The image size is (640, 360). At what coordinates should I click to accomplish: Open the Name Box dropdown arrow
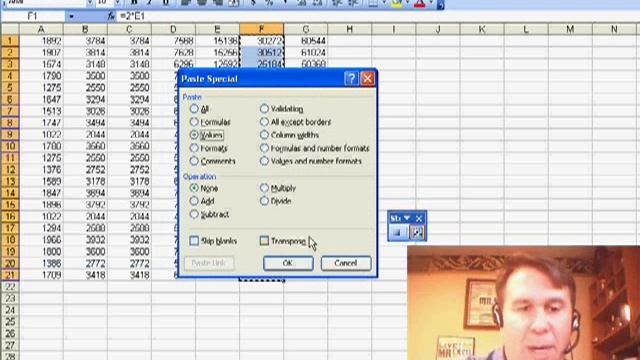[71, 16]
